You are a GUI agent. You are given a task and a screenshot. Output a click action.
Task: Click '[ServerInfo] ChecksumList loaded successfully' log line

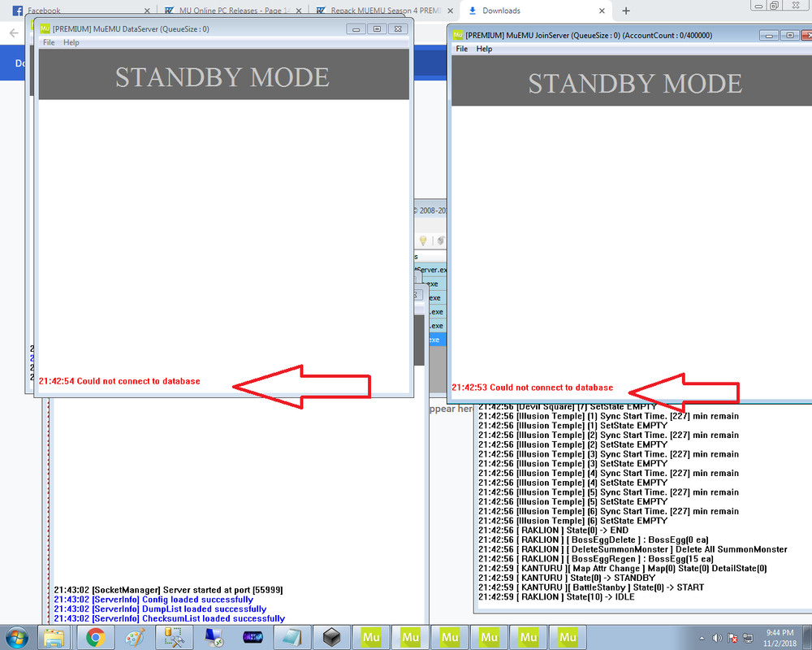click(170, 618)
